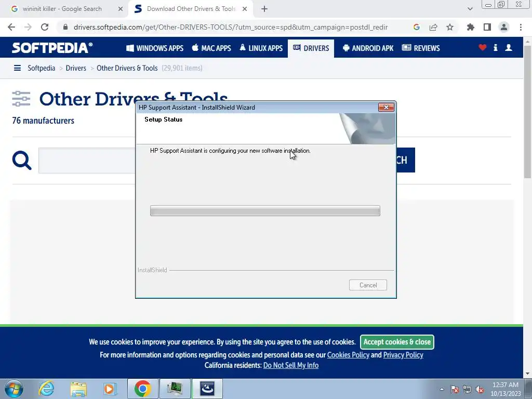Switch to Chrome in the taskbar

point(143,389)
